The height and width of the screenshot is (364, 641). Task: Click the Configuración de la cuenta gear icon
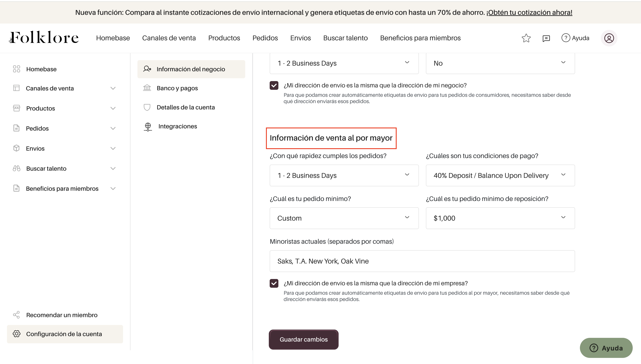17,334
